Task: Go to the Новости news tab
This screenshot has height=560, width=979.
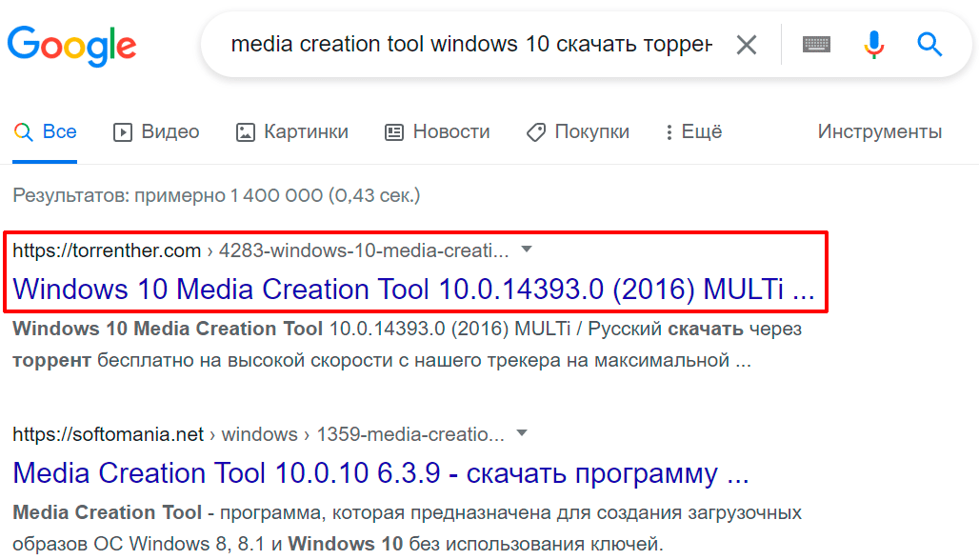Action: [437, 132]
